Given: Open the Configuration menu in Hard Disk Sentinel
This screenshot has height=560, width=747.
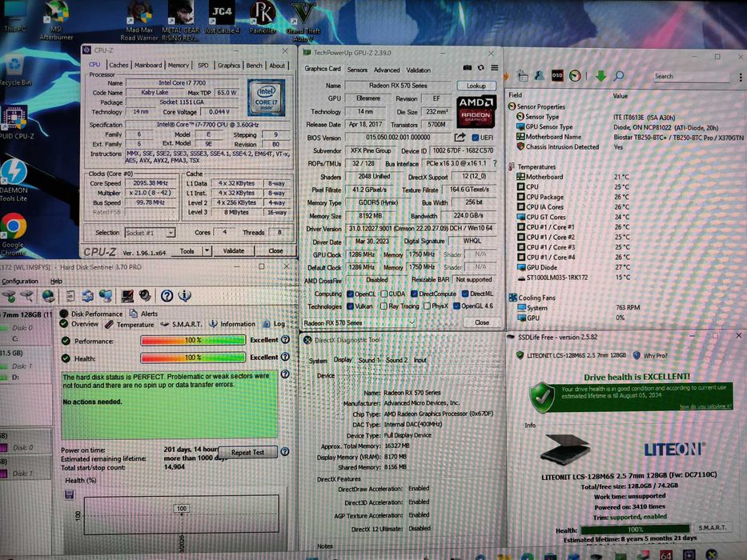Looking at the screenshot, I should 19,281.
